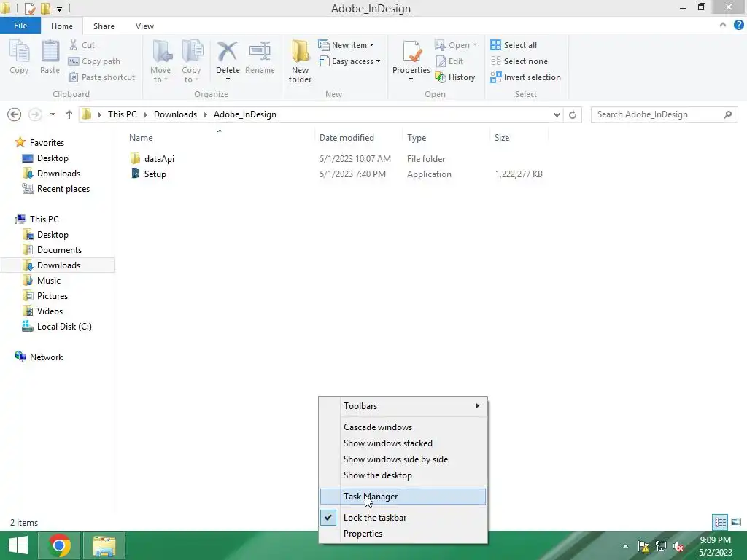747x560 pixels.
Task: Open file History from ribbon
Action: click(x=455, y=77)
